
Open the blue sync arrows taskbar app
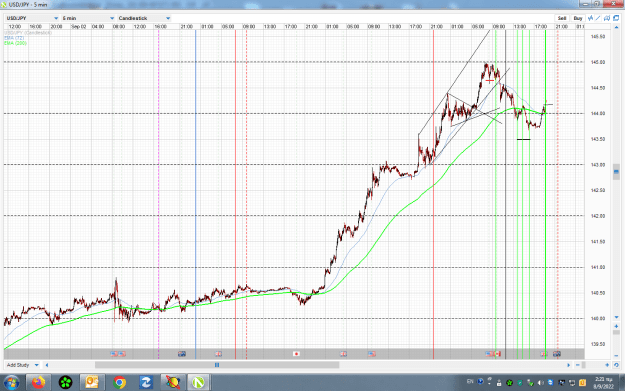point(146,383)
